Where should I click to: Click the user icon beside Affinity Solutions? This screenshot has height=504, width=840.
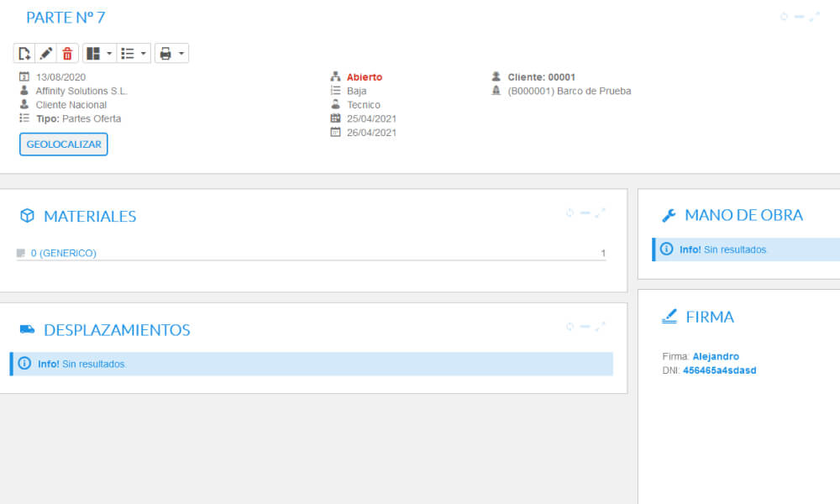coord(24,91)
